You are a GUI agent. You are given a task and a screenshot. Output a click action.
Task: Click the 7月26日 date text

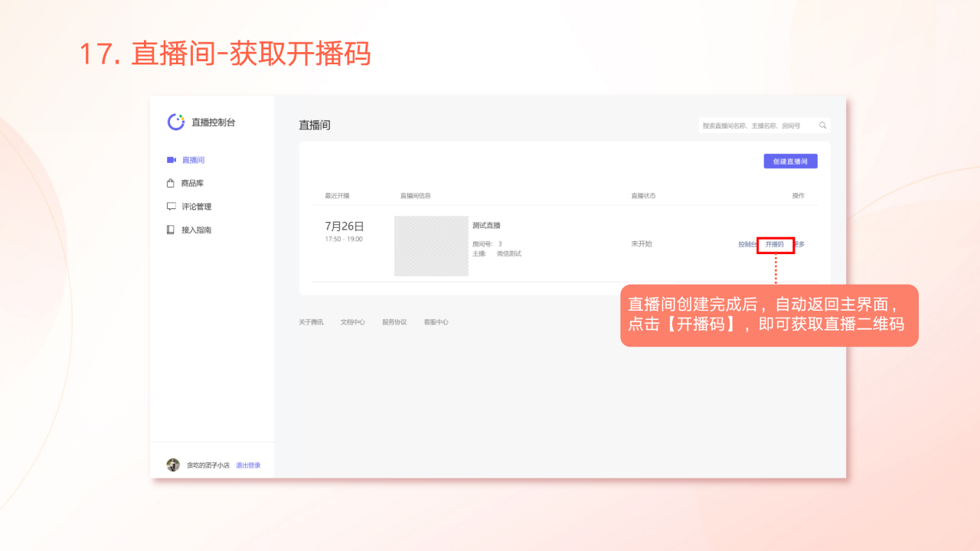coord(345,227)
